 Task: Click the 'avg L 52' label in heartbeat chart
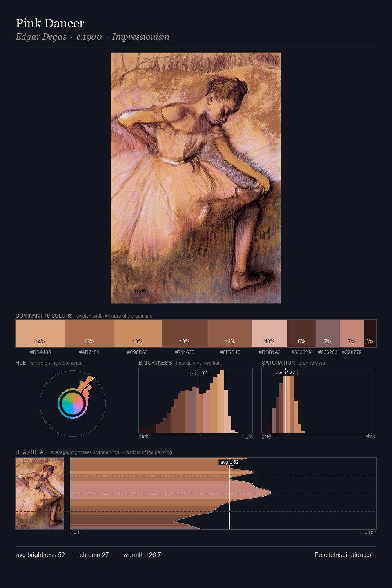point(229,462)
